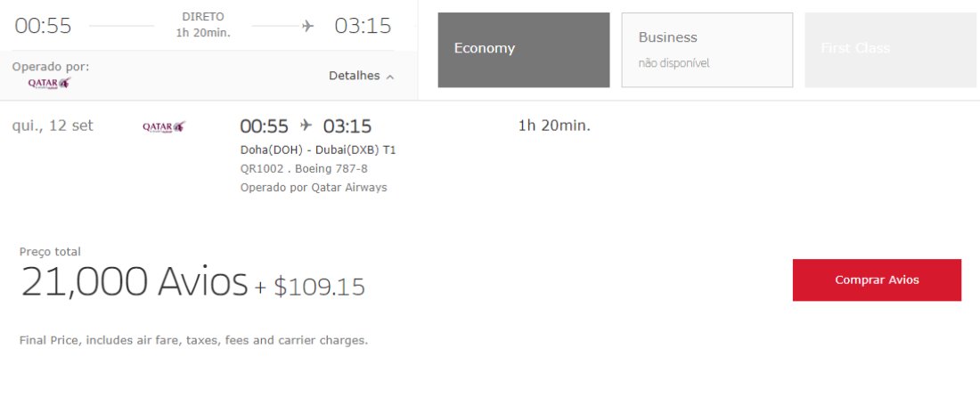Click the Preço total label
This screenshot has height=397, width=980.
[50, 252]
